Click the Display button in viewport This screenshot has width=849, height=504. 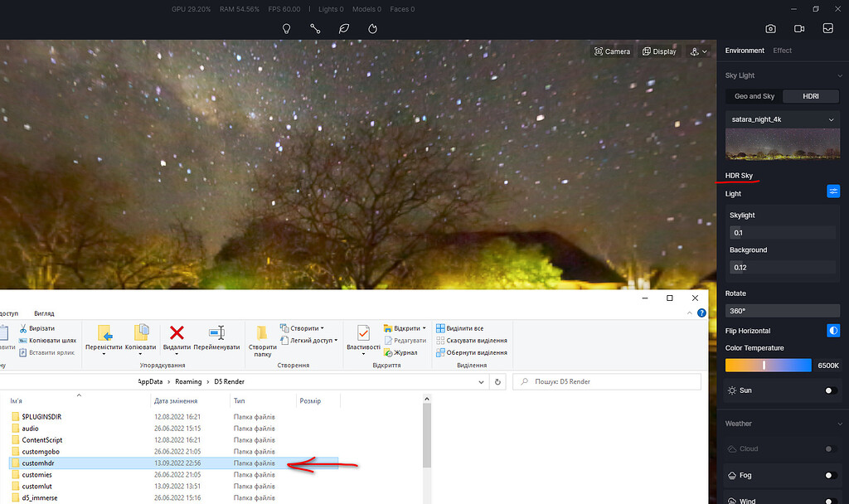658,51
